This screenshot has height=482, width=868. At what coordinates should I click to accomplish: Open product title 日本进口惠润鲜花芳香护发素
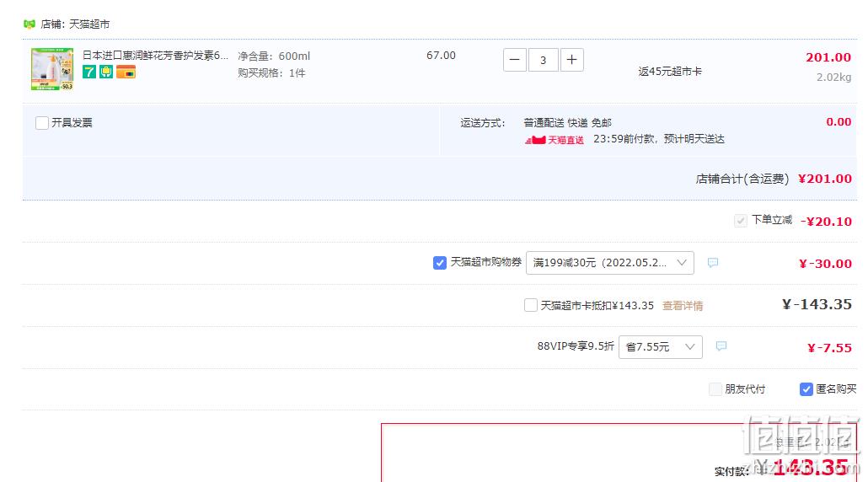click(x=155, y=56)
